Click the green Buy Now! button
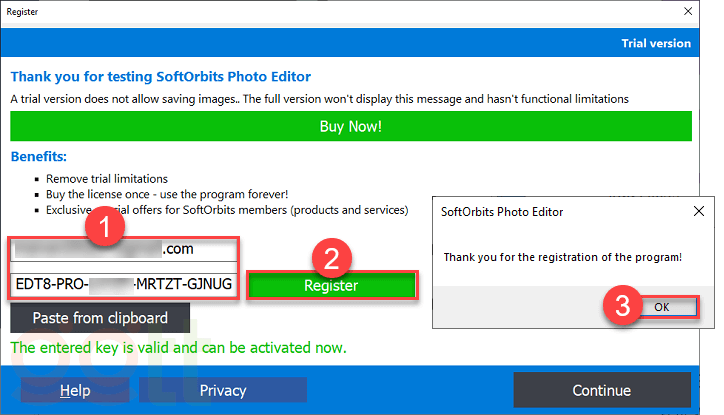724x415 pixels. point(351,127)
